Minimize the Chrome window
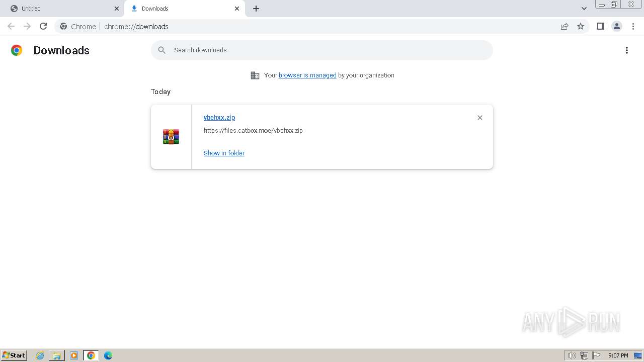The image size is (644, 362). pyautogui.click(x=602, y=5)
